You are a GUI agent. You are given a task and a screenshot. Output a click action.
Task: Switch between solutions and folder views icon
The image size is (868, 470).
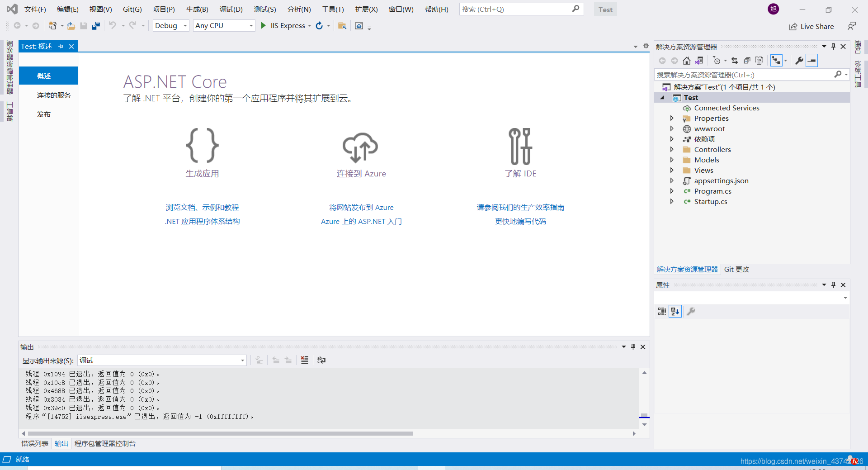click(699, 61)
